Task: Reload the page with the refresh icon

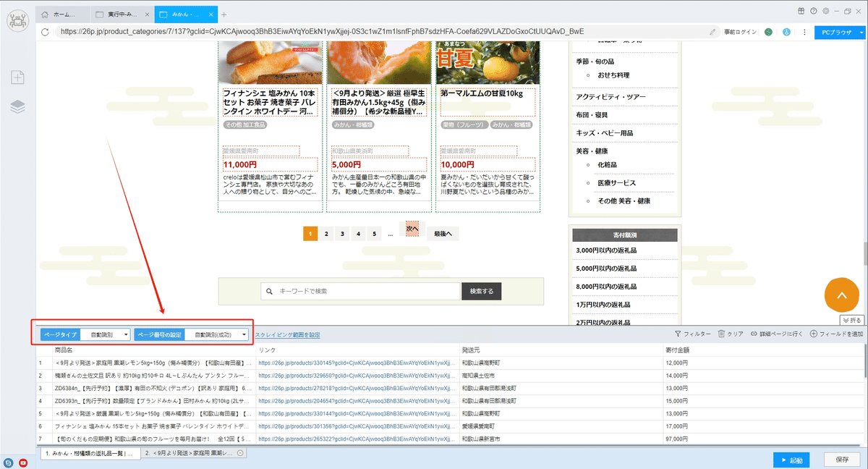Action: pos(45,32)
